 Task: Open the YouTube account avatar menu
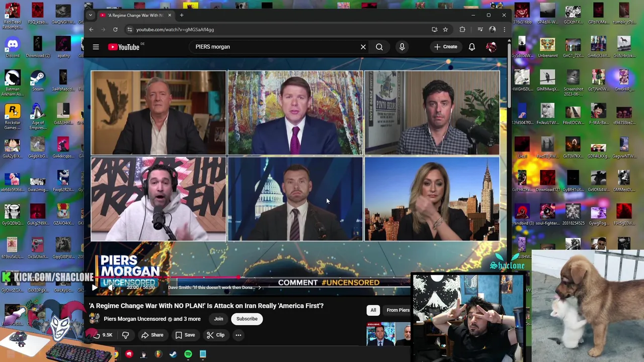pyautogui.click(x=492, y=47)
